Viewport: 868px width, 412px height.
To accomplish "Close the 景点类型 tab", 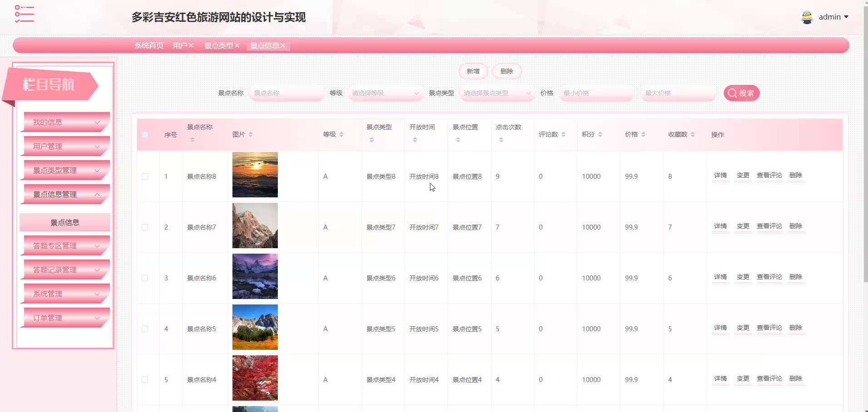I will (x=237, y=45).
